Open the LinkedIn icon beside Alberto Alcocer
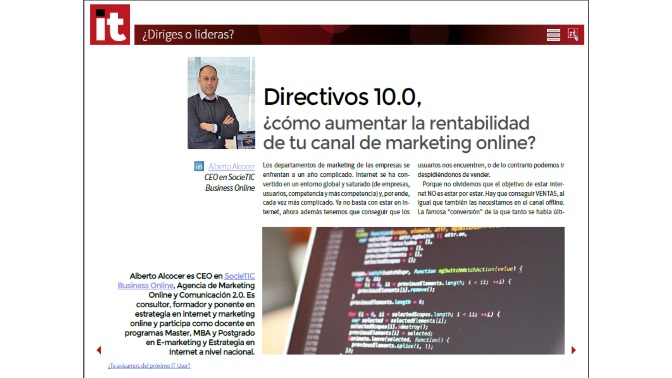 [x=199, y=166]
